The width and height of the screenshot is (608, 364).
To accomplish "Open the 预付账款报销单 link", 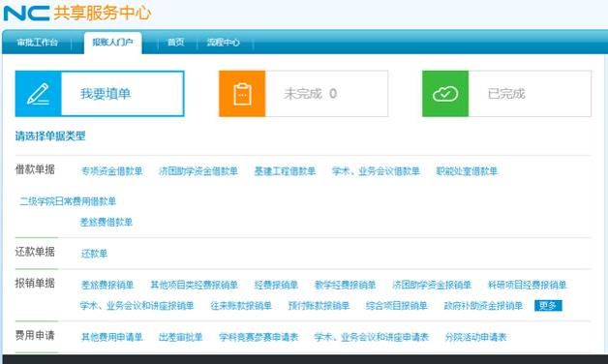I will coord(319,306).
